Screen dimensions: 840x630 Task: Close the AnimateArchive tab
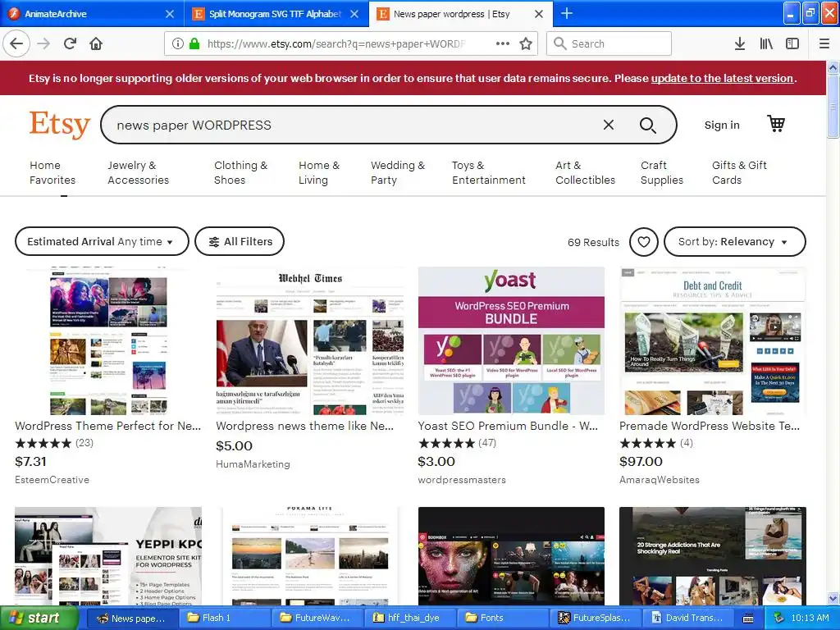pos(170,14)
